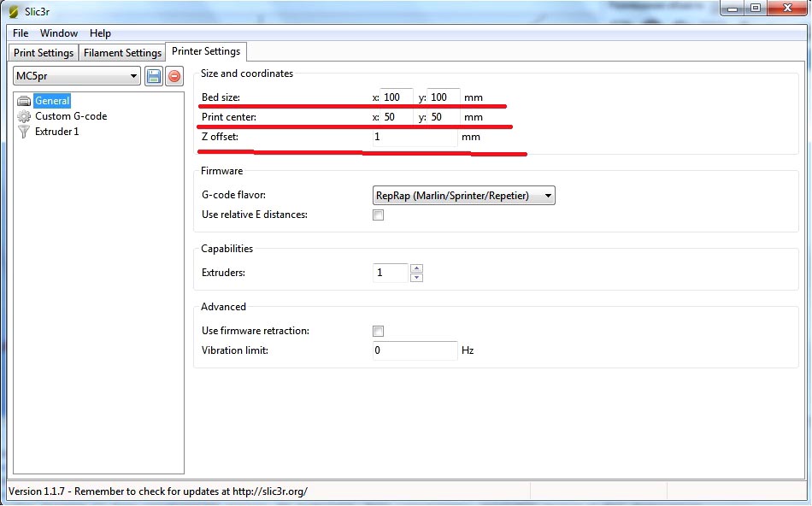This screenshot has height=506, width=812.
Task: Click the 'Extruders:' label
Action: click(x=223, y=273)
